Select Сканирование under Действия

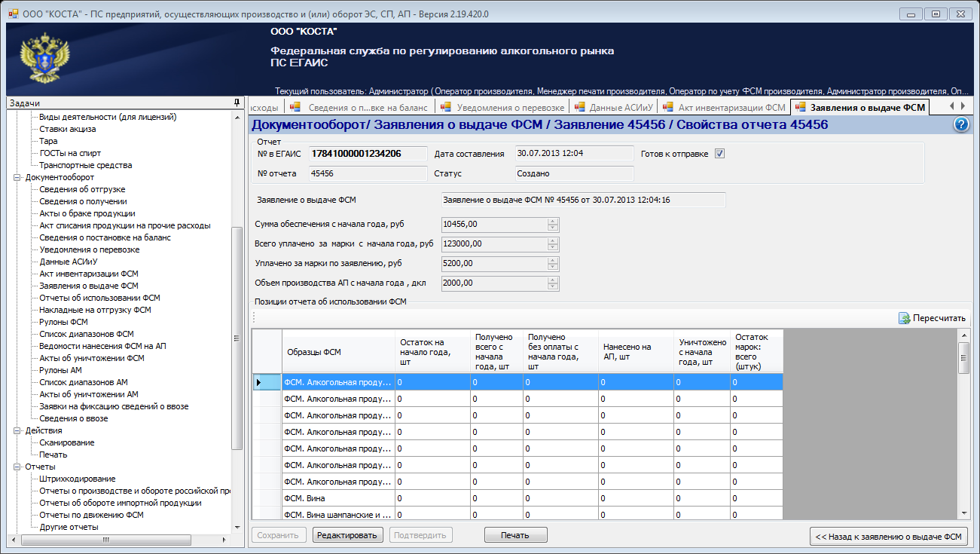67,442
